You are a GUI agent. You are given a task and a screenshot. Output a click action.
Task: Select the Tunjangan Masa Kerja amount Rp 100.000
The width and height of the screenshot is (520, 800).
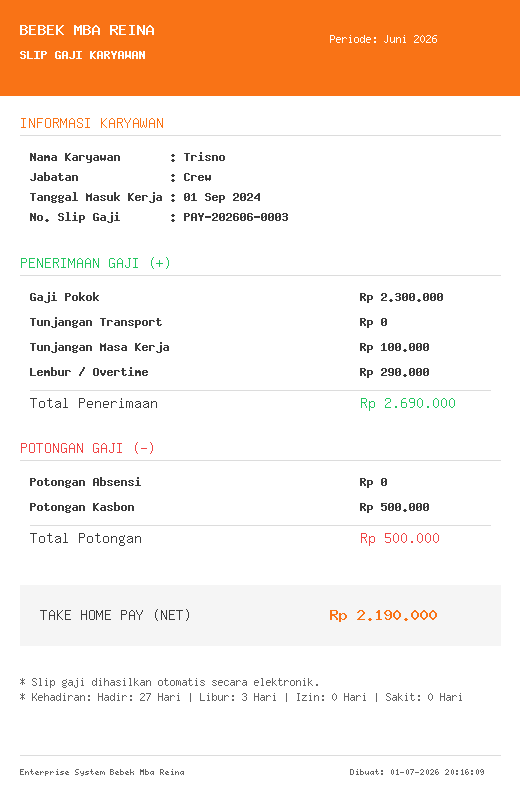pyautogui.click(x=394, y=347)
